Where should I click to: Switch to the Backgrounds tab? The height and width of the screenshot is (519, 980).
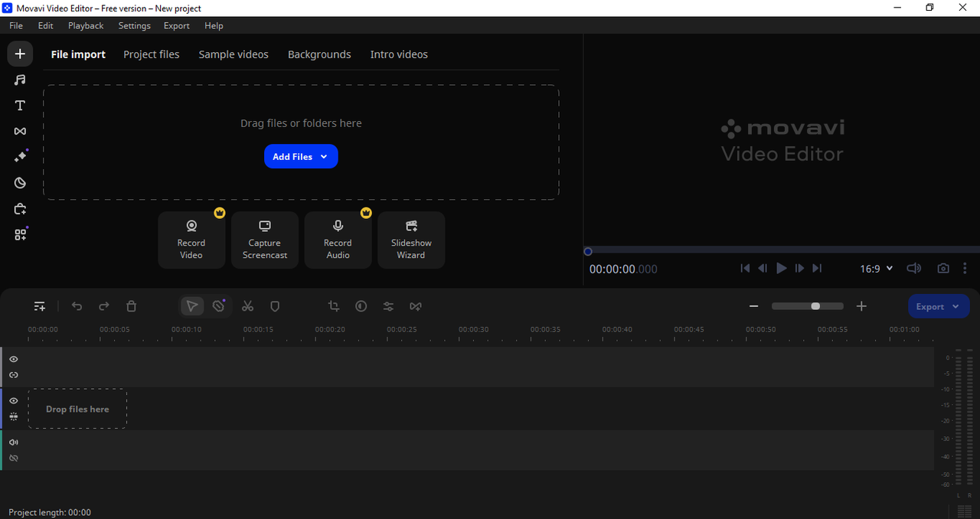click(319, 54)
